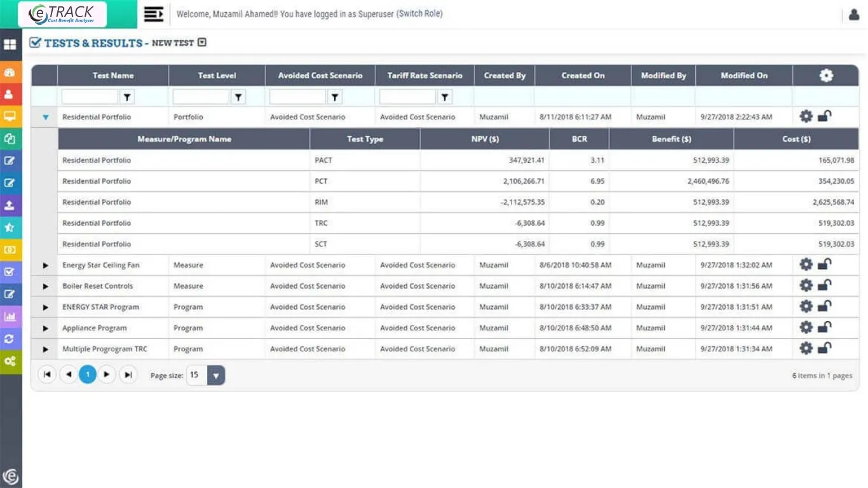Click the unlock icon on Residential Portfolio row
The height and width of the screenshot is (488, 868).
(824, 117)
